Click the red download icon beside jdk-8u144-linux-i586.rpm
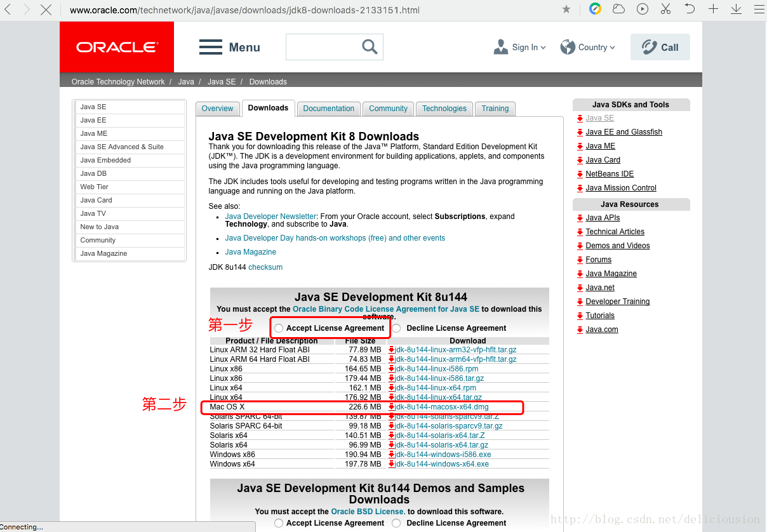Screen dimensions: 767x532 coord(392,369)
